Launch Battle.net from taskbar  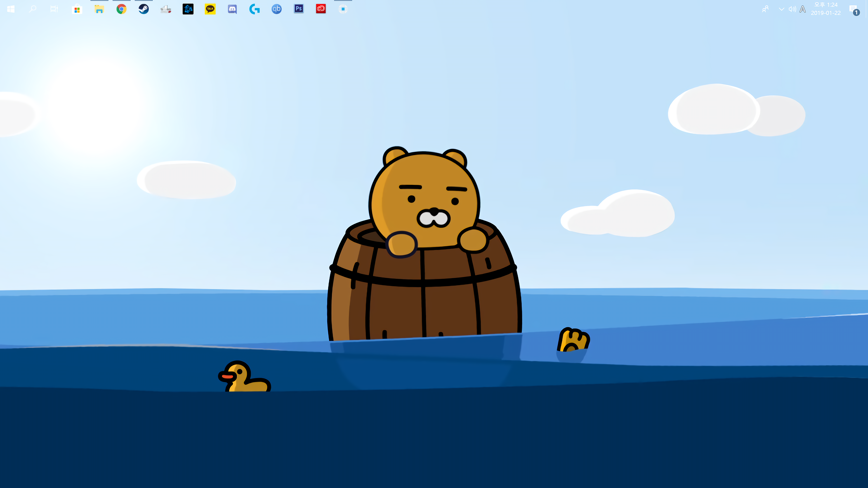pos(188,9)
